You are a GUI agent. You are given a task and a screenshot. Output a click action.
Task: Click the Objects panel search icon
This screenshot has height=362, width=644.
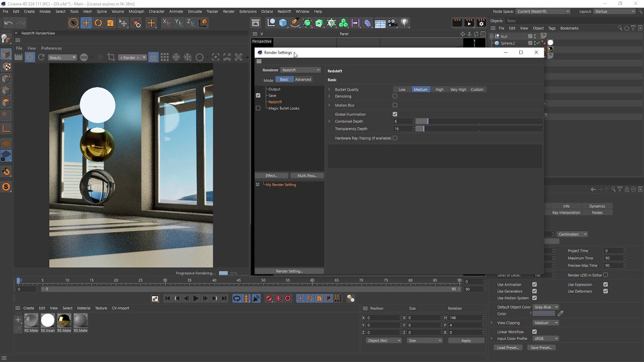621,28
